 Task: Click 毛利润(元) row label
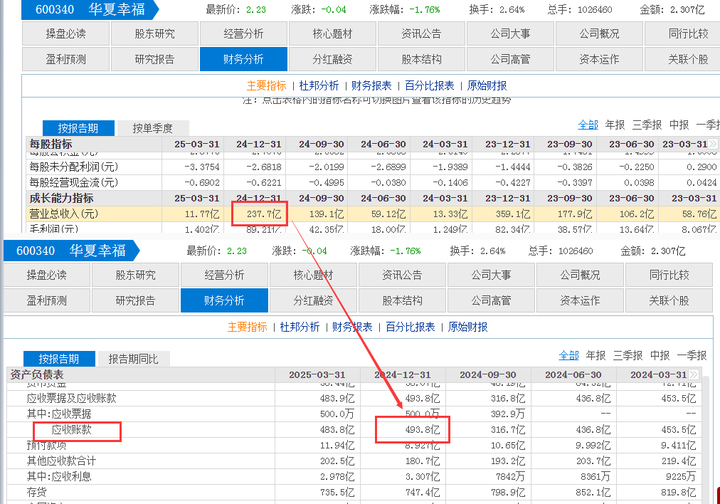(54, 229)
